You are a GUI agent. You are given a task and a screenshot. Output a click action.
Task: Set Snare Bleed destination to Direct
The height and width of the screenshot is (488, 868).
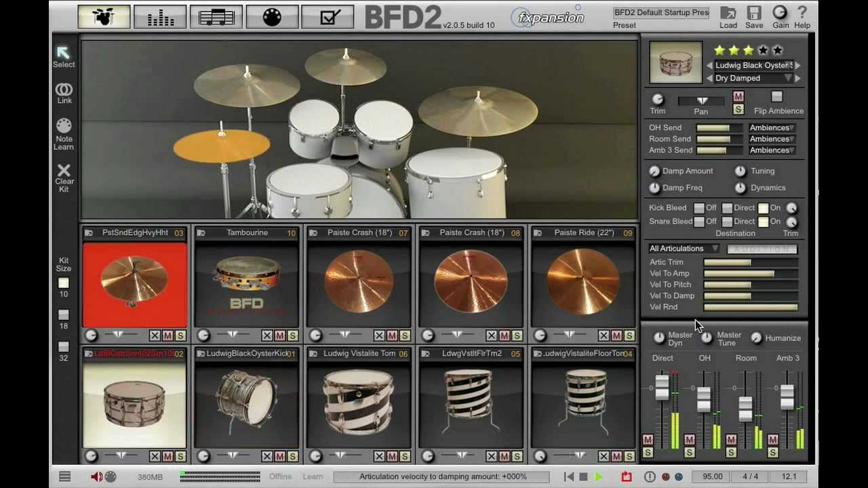pyautogui.click(x=727, y=222)
